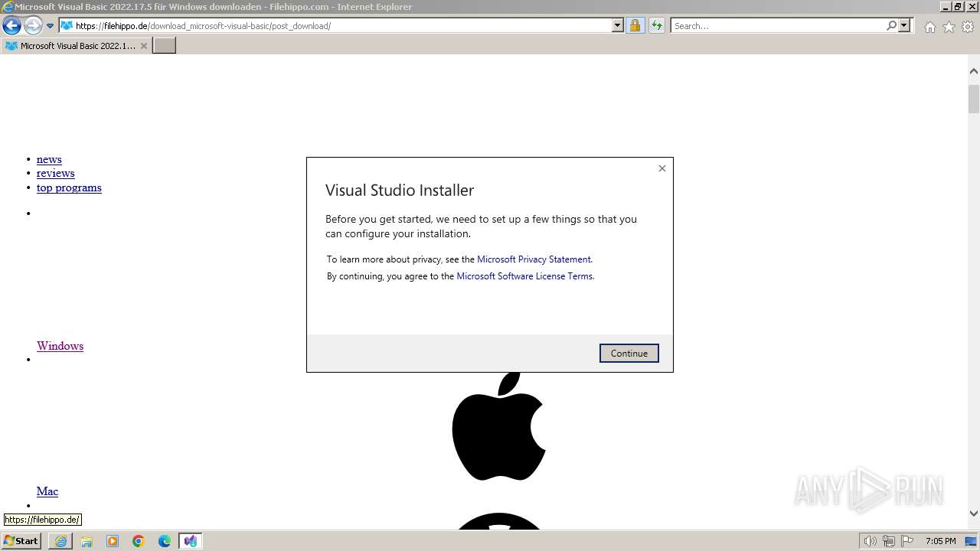Image resolution: width=980 pixels, height=551 pixels.
Task: Open the Windows category link
Action: [60, 346]
